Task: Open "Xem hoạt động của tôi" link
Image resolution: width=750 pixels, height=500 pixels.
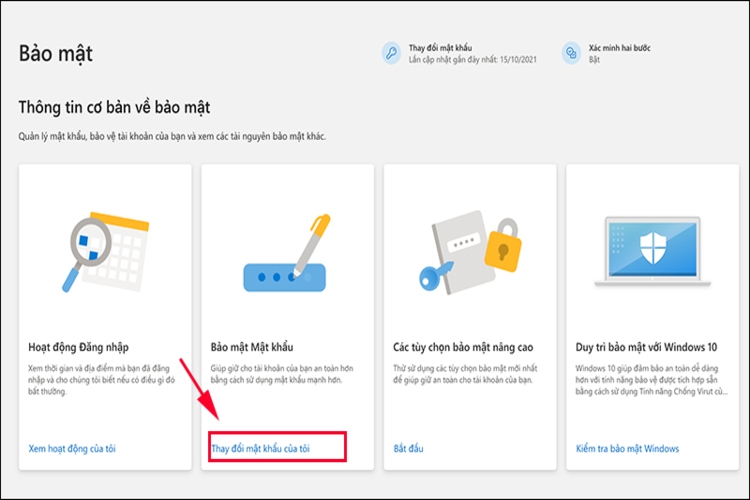Action: click(72, 449)
